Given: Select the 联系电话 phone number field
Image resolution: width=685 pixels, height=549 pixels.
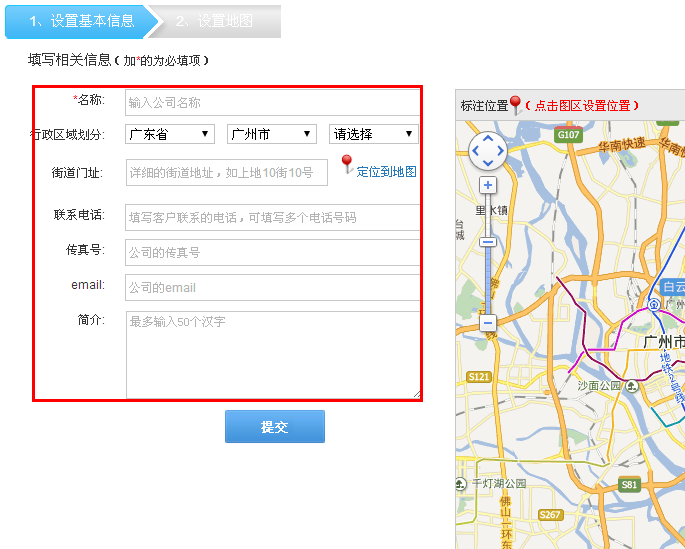Looking at the screenshot, I should pos(272,217).
